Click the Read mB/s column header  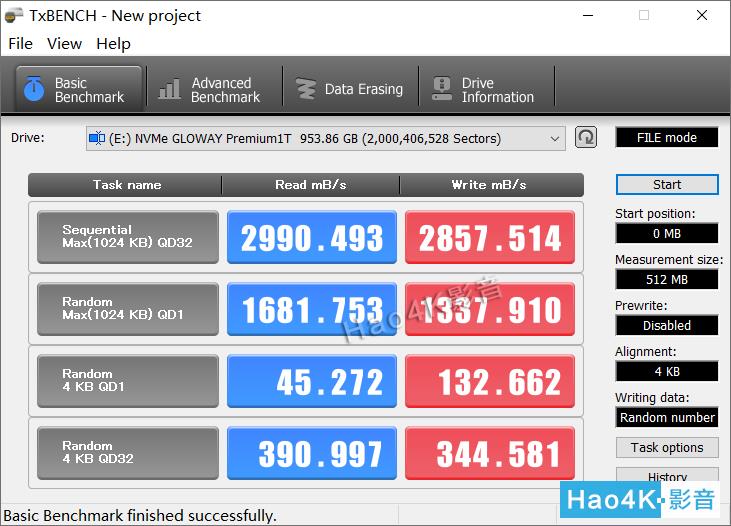(310, 185)
